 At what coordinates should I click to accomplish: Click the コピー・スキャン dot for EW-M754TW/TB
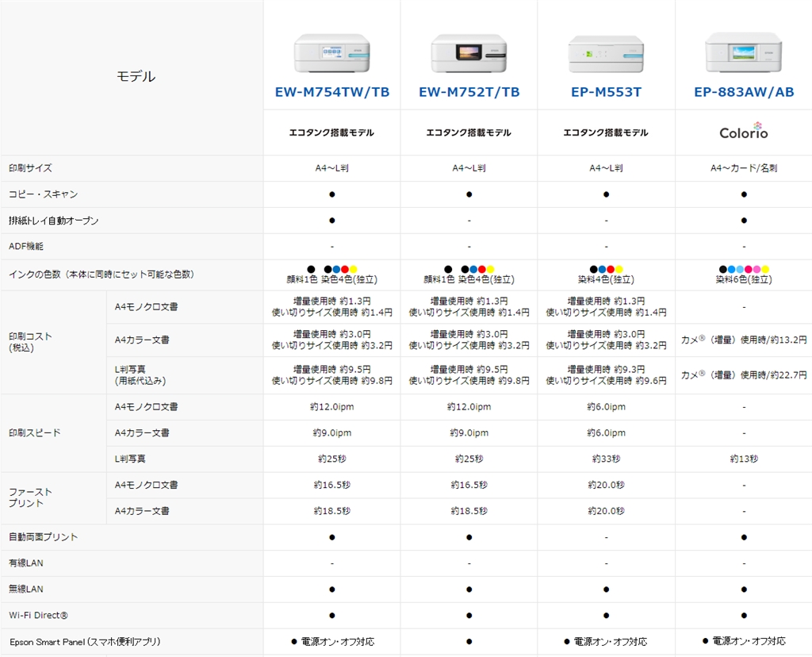pyautogui.click(x=332, y=195)
